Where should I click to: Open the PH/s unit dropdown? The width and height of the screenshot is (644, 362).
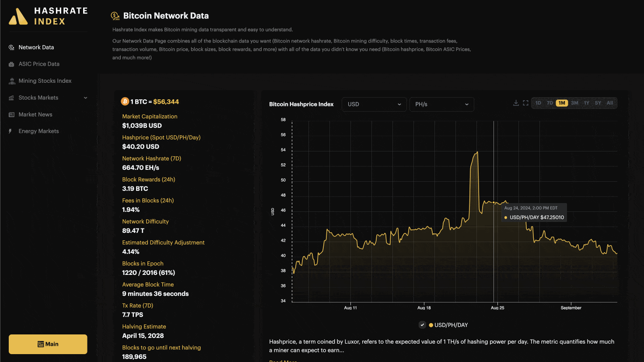(441, 104)
